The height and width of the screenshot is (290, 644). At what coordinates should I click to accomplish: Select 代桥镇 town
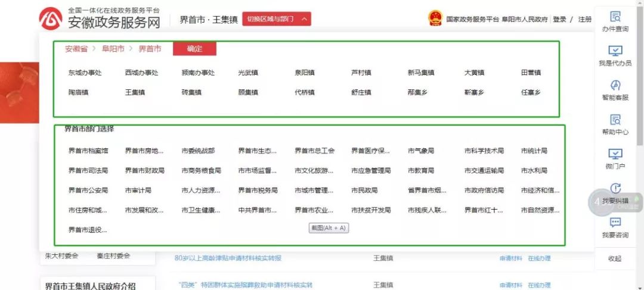pos(305,92)
